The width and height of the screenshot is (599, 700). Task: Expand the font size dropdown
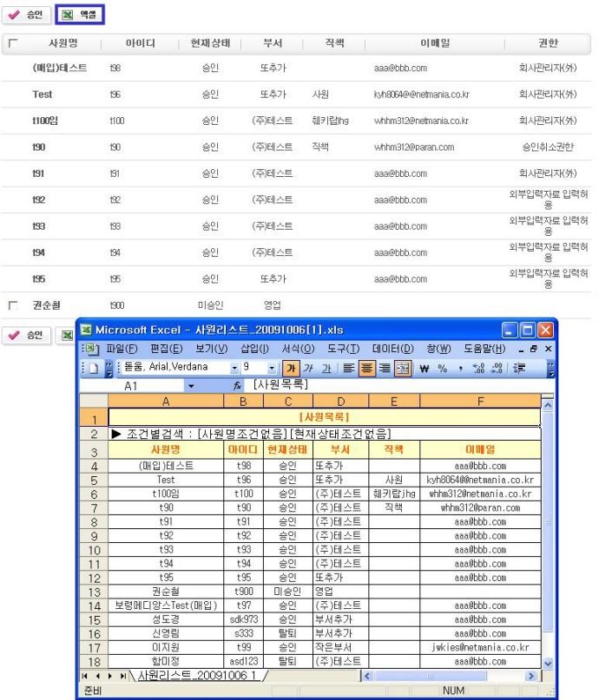(273, 368)
